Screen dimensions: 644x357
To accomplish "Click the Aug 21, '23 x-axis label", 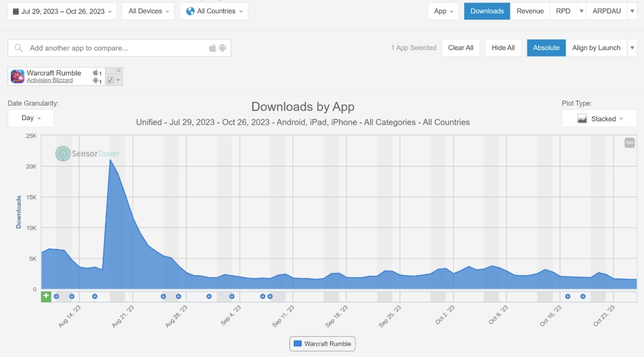I will pos(123,316).
